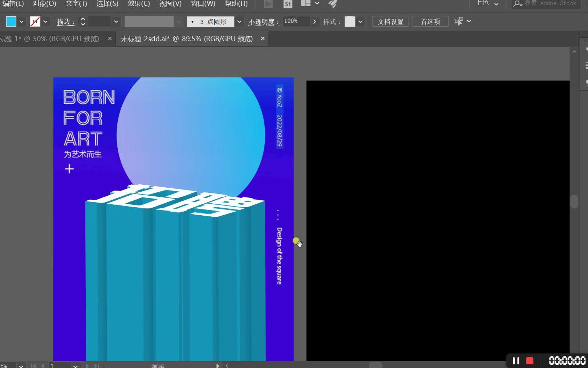Click the first artboard navigation icon

coord(33,366)
